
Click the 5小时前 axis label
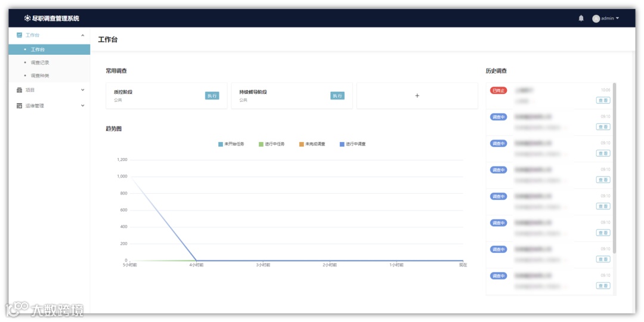point(130,265)
